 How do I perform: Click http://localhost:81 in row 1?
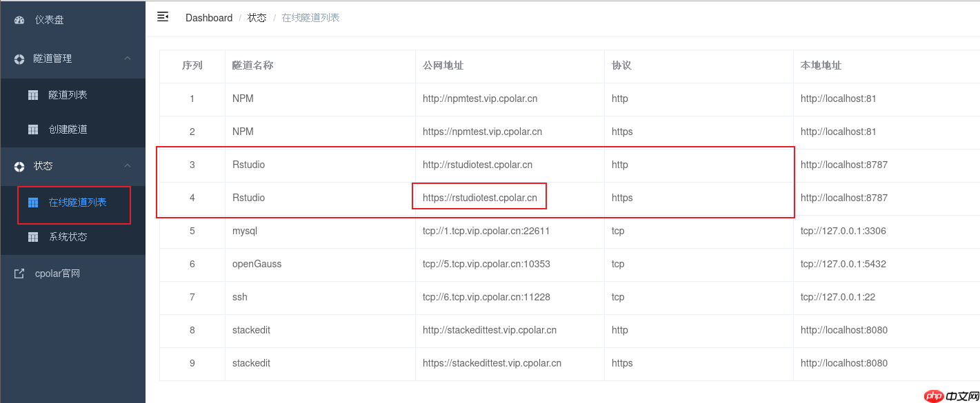click(x=839, y=99)
